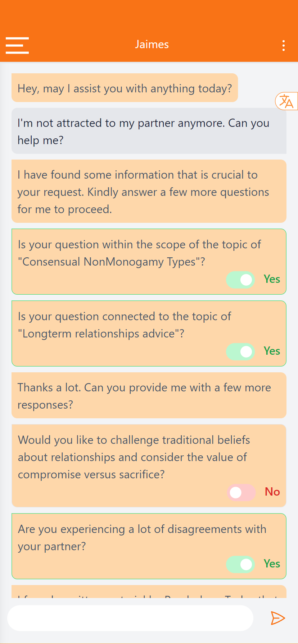
Task: Toggle the disagreements with partner switch
Action: tap(240, 564)
